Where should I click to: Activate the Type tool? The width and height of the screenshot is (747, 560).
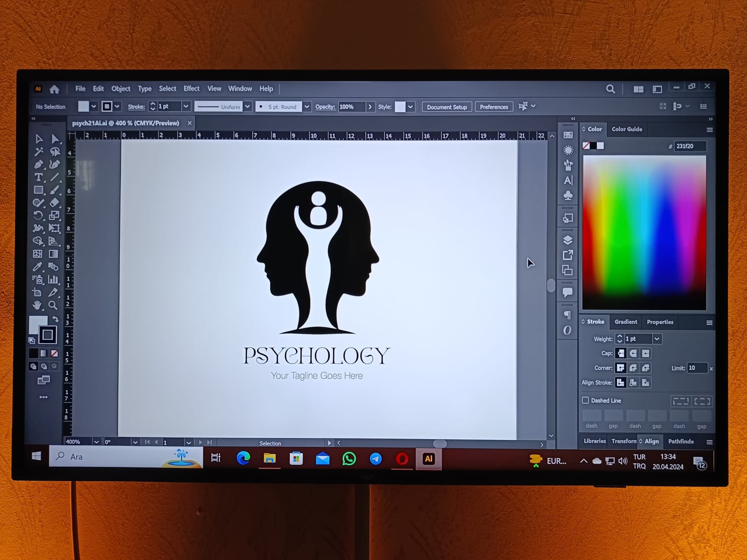[x=38, y=178]
